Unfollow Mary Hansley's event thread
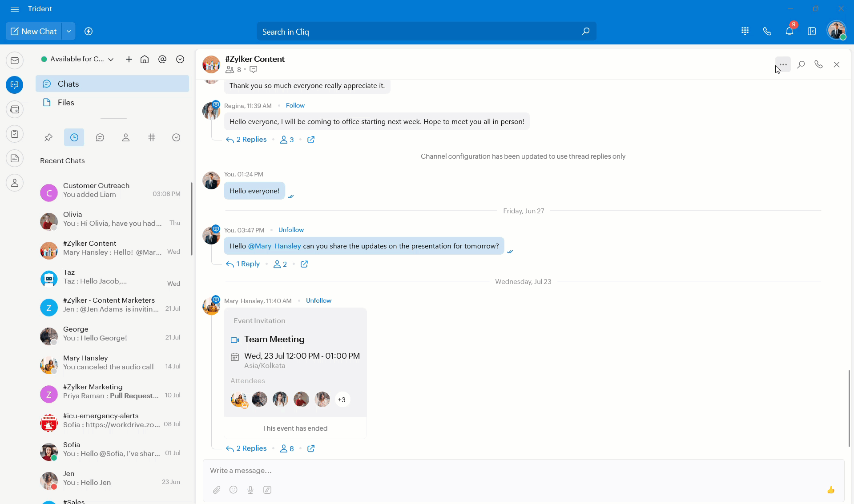The image size is (854, 504). click(x=318, y=300)
